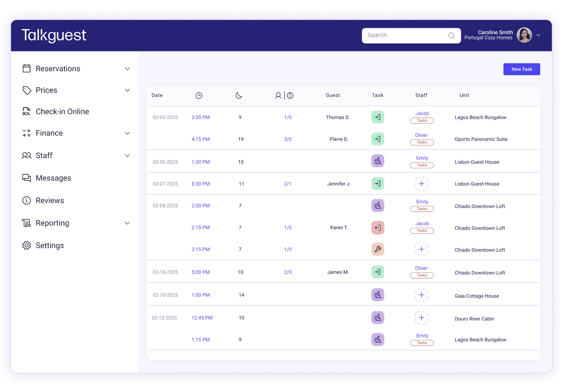Click the cleaning brush task icon on Lisbon Guest House row
The image size is (562, 392).
click(378, 160)
